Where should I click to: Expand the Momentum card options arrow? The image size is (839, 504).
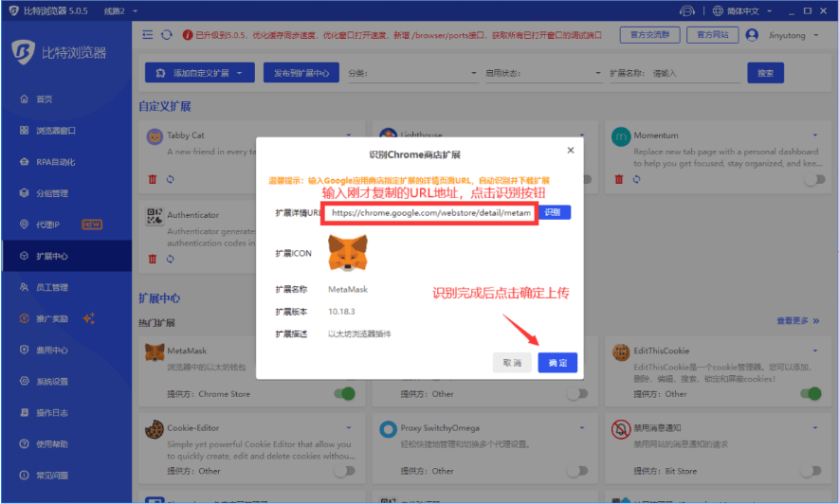pos(815,135)
